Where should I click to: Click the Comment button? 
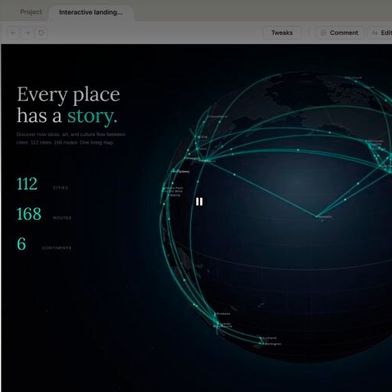tap(339, 33)
